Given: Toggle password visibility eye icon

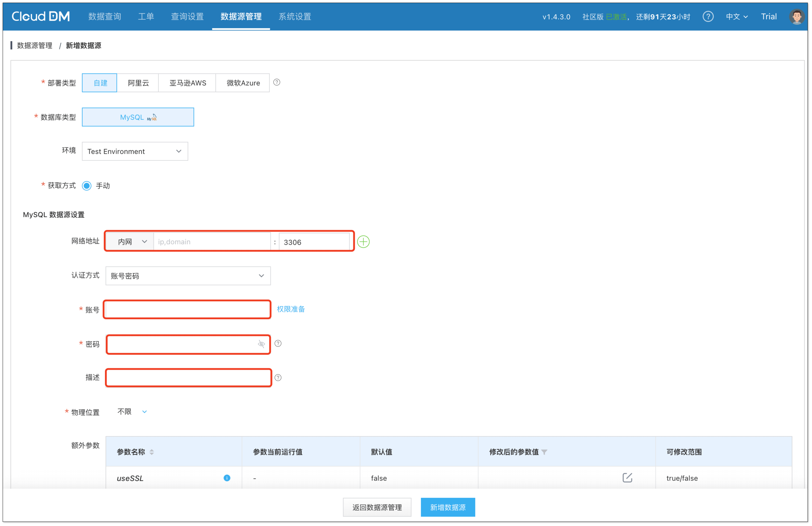Looking at the screenshot, I should (x=261, y=344).
